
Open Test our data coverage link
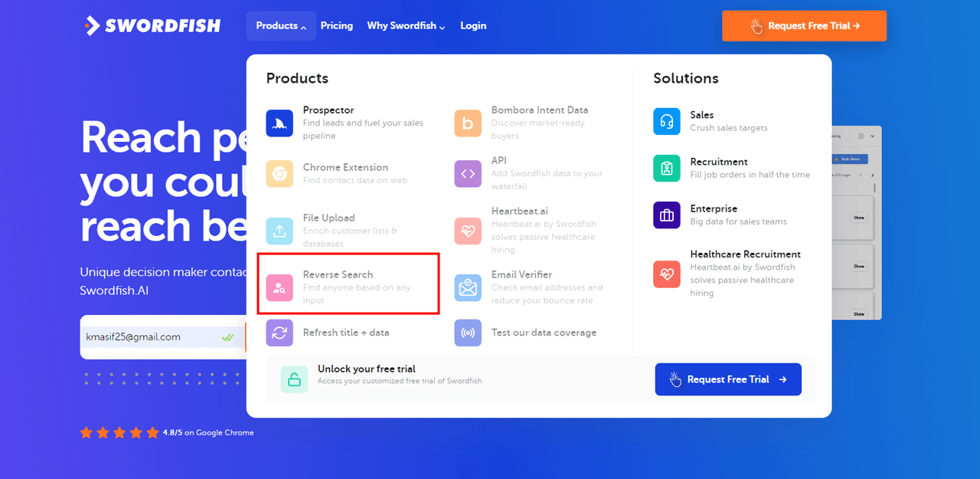tap(543, 333)
